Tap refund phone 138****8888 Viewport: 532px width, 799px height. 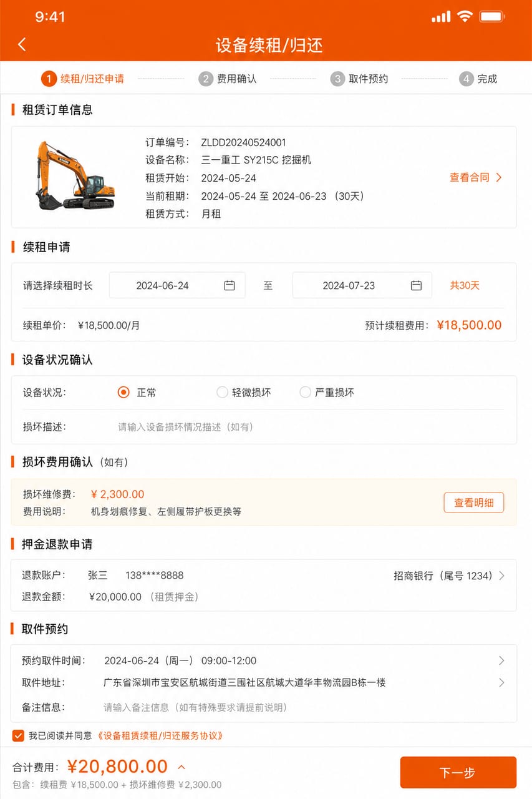[155, 576]
